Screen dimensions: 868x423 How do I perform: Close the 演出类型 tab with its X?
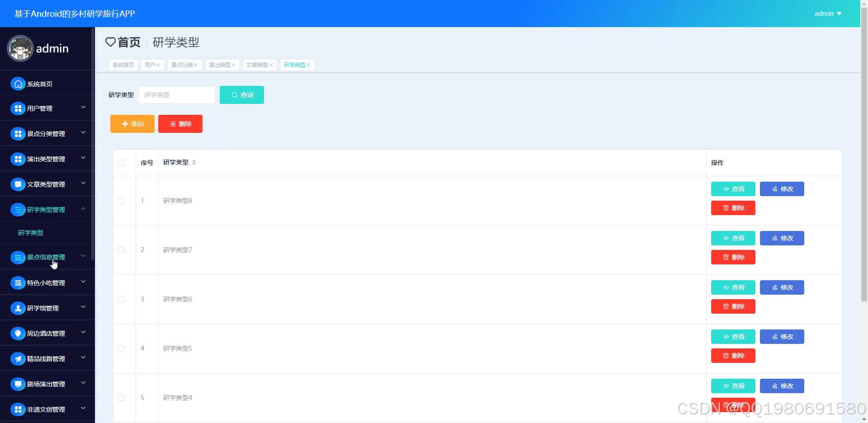pyautogui.click(x=233, y=65)
